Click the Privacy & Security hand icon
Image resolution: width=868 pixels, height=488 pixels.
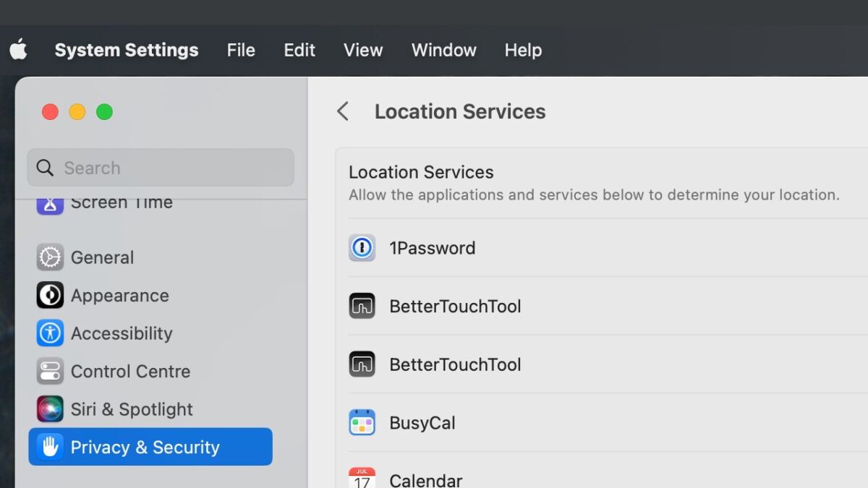50,447
